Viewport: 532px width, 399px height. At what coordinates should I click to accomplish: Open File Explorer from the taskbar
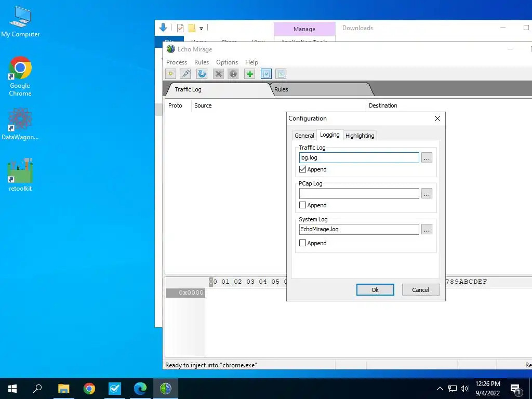(63, 389)
